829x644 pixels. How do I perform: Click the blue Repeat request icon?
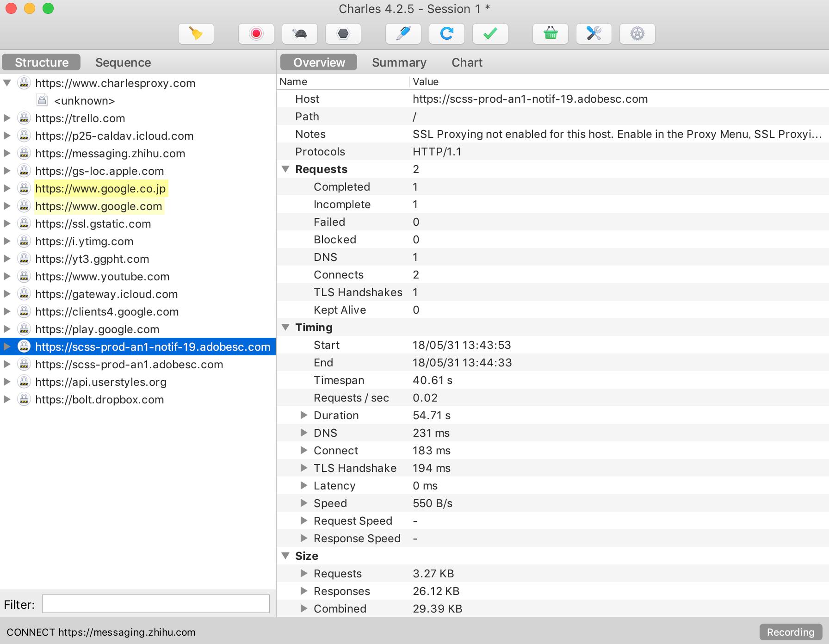click(446, 34)
